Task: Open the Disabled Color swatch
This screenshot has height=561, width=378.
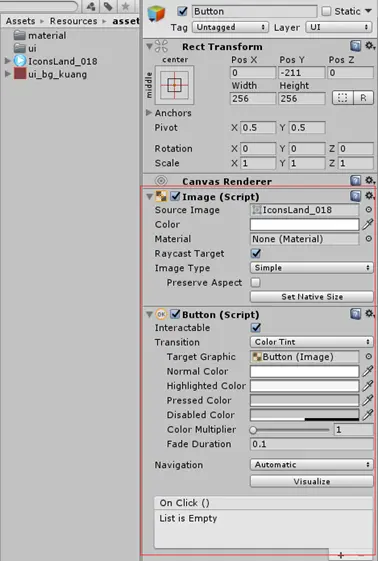Action: tap(305, 415)
